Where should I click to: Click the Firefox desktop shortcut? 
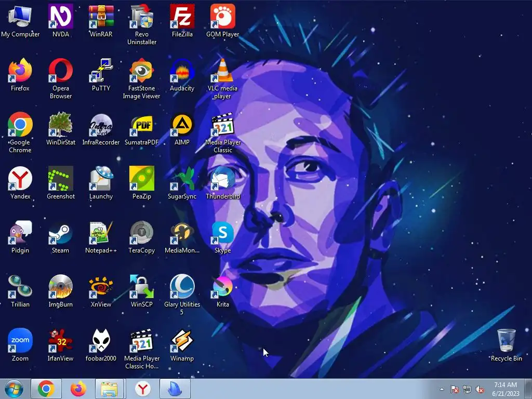pos(20,75)
